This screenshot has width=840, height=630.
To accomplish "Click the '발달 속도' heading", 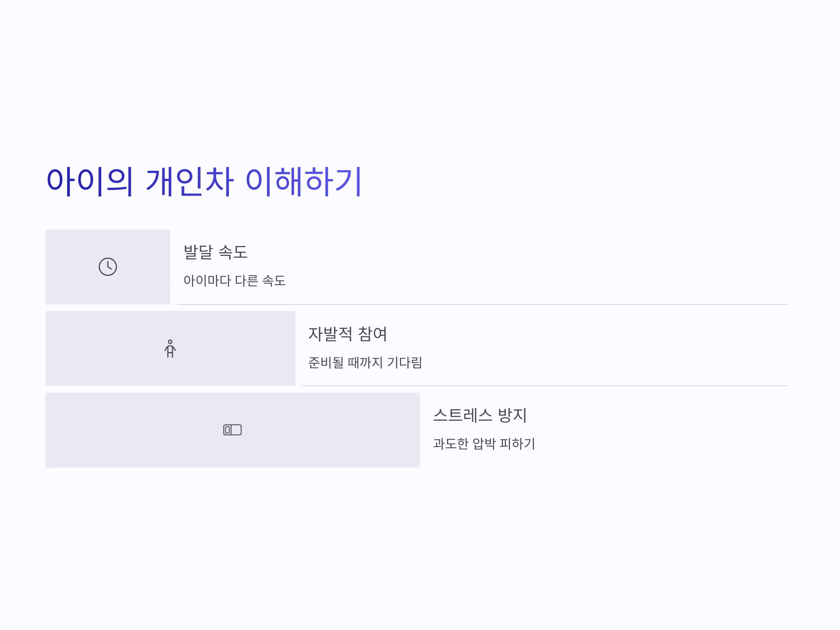I will (215, 252).
